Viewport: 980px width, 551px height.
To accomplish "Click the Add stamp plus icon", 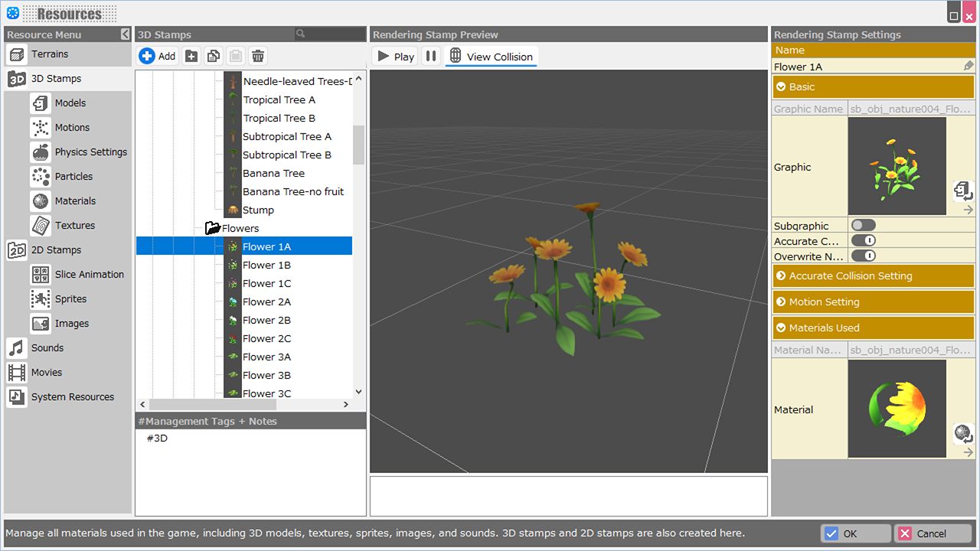I will coord(147,56).
